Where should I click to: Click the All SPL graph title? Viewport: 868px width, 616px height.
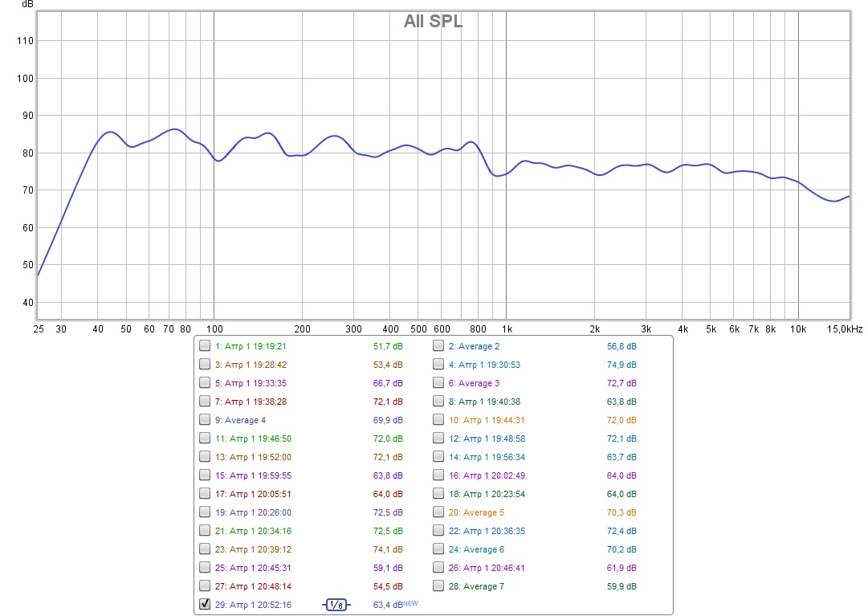(x=433, y=22)
